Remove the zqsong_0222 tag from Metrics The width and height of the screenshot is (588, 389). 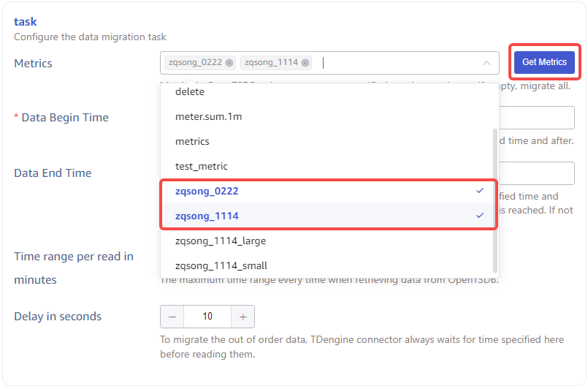click(x=229, y=63)
